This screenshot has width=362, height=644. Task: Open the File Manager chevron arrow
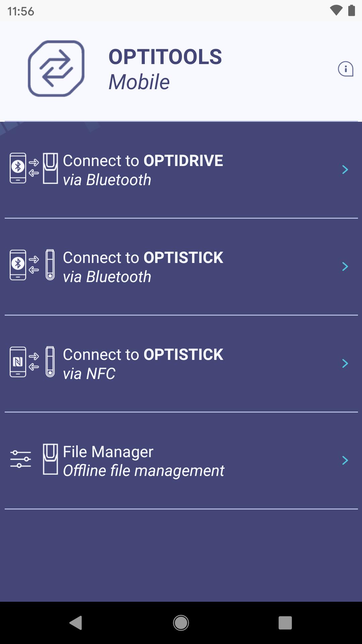(345, 461)
